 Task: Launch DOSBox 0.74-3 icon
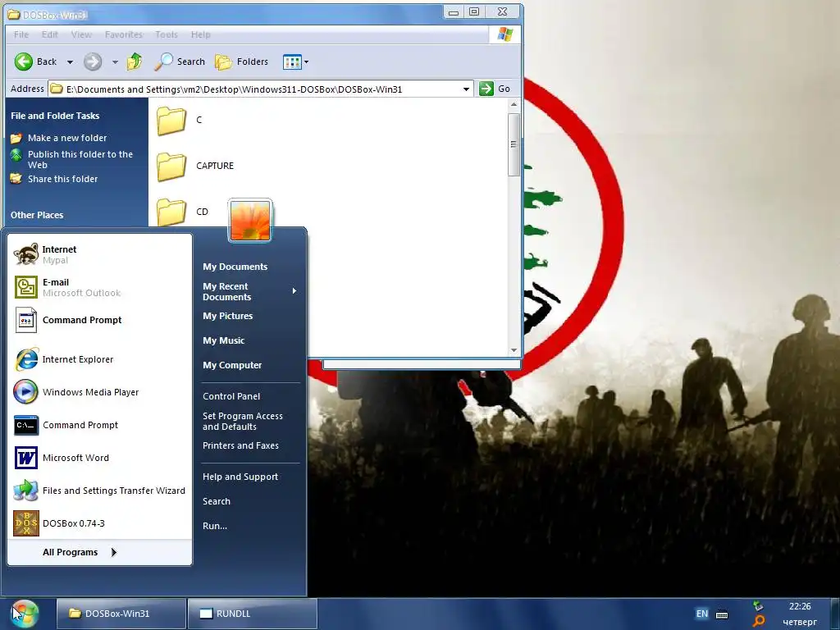[25, 523]
